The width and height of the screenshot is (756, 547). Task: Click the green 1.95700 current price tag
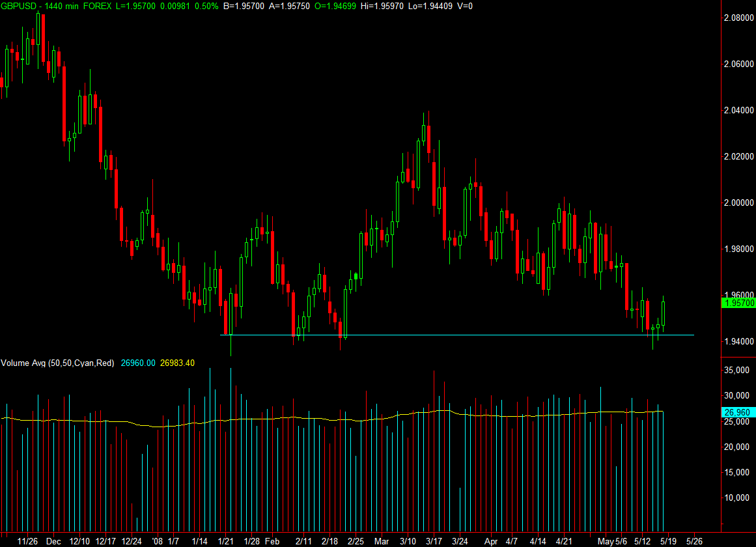tap(738, 303)
